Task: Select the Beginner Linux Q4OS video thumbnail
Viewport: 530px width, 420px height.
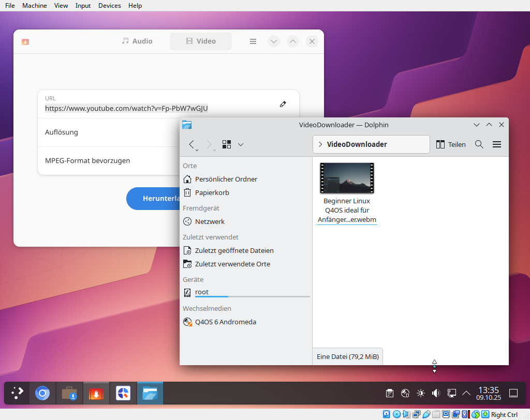Action: tap(347, 178)
